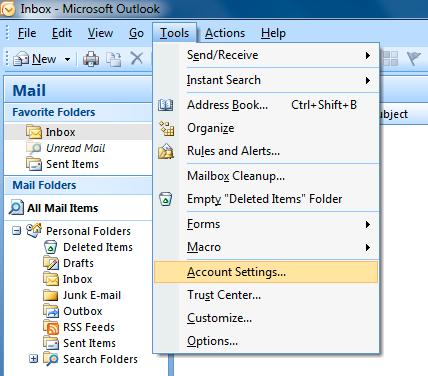Click the New mail button
This screenshot has width=428, height=376.
[x=35, y=59]
